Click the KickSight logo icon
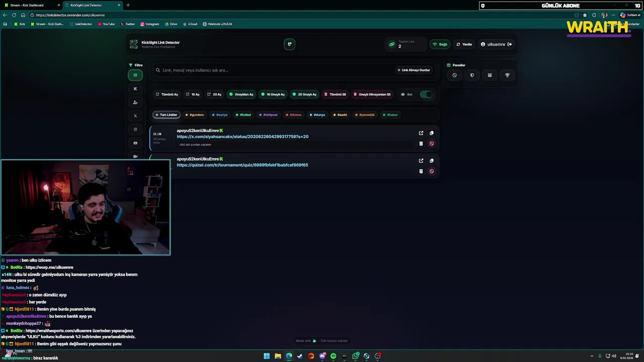The image size is (644, 362). (x=133, y=44)
